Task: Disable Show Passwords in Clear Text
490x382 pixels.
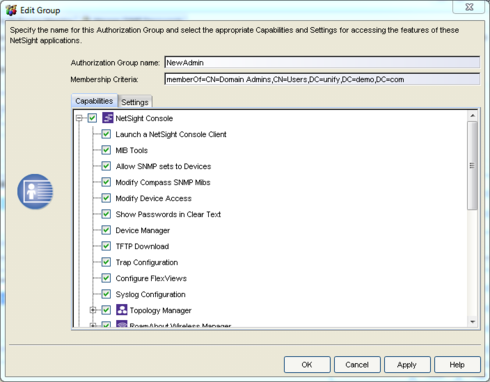Action: pyautogui.click(x=106, y=214)
